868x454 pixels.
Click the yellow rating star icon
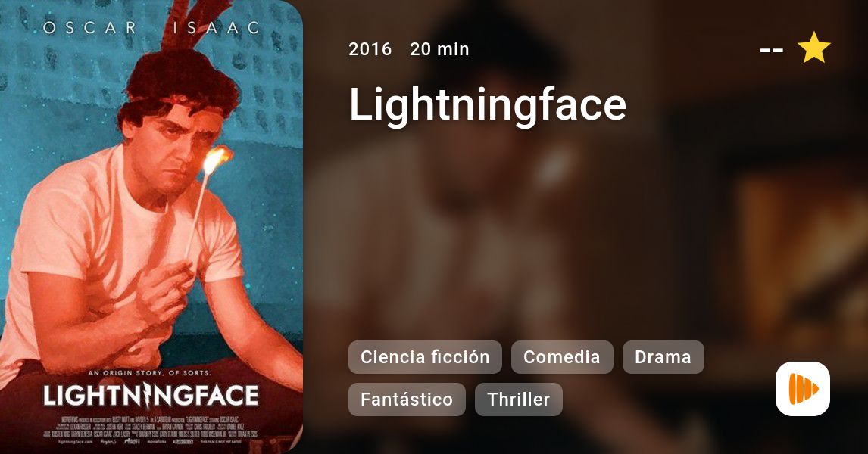(x=813, y=48)
